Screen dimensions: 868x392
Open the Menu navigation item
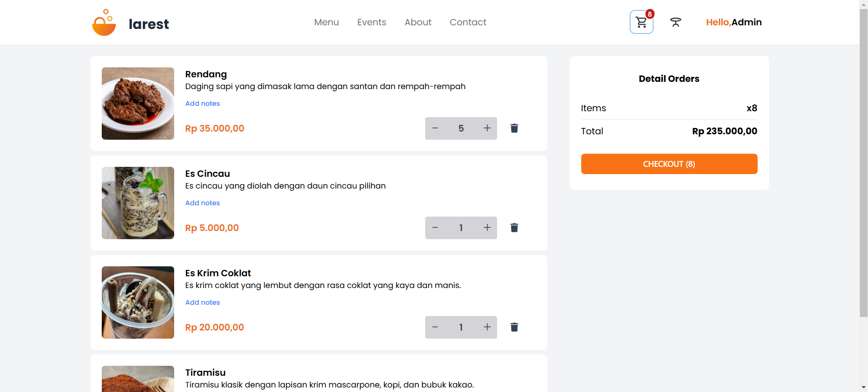tap(326, 22)
